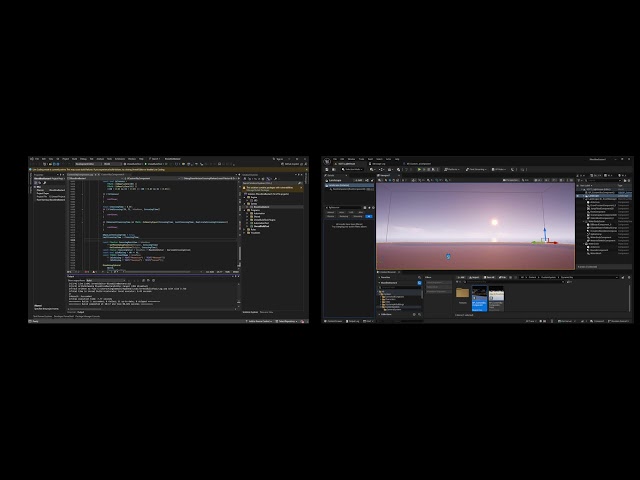Open Unreal Build menu
Image resolution: width=640 pixels, height=480 pixels.
coord(370,159)
